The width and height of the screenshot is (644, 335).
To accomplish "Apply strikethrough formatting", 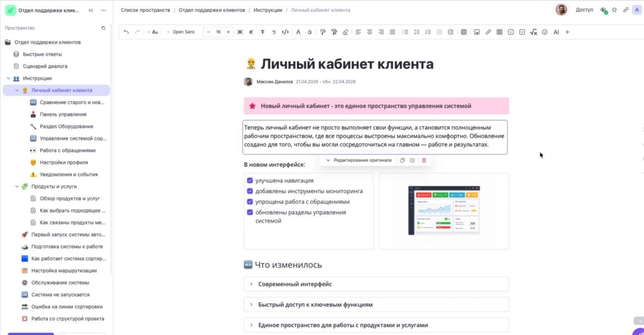I will (x=262, y=32).
